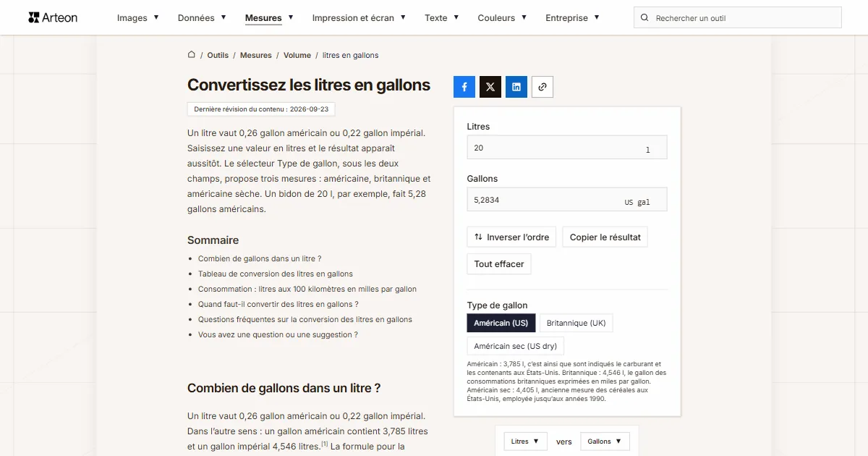Viewport: 868px width, 456px height.
Task: Jump to Tableau de conversion des litres
Action: click(x=276, y=274)
